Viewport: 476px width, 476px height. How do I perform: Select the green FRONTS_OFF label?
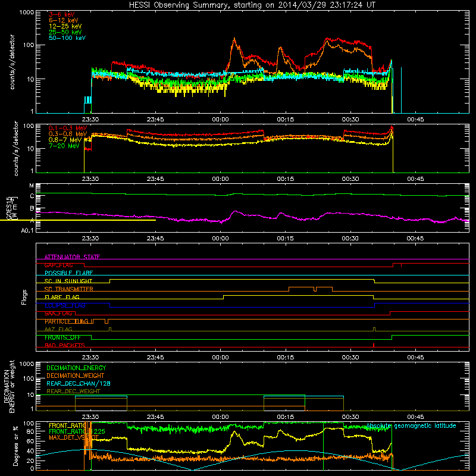[63, 337]
